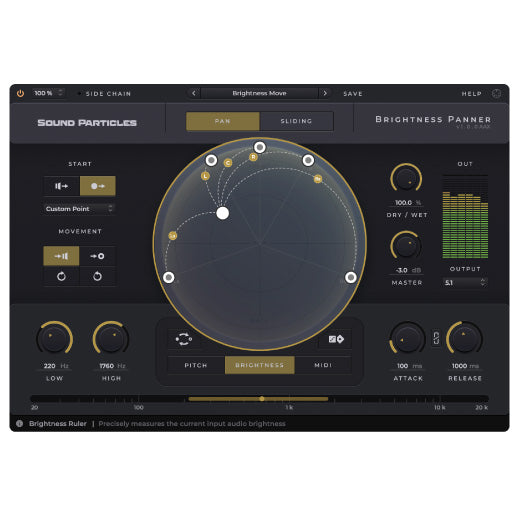519x519 pixels.
Task: Adjust the High frequency knob
Action: [x=111, y=338]
